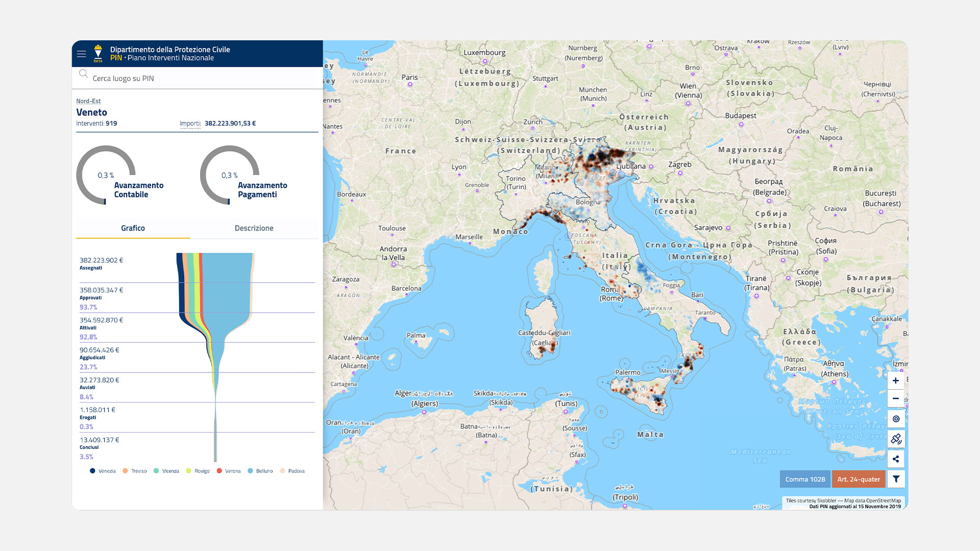Open the Descrizione tab
The width and height of the screenshot is (980, 551).
254,228
